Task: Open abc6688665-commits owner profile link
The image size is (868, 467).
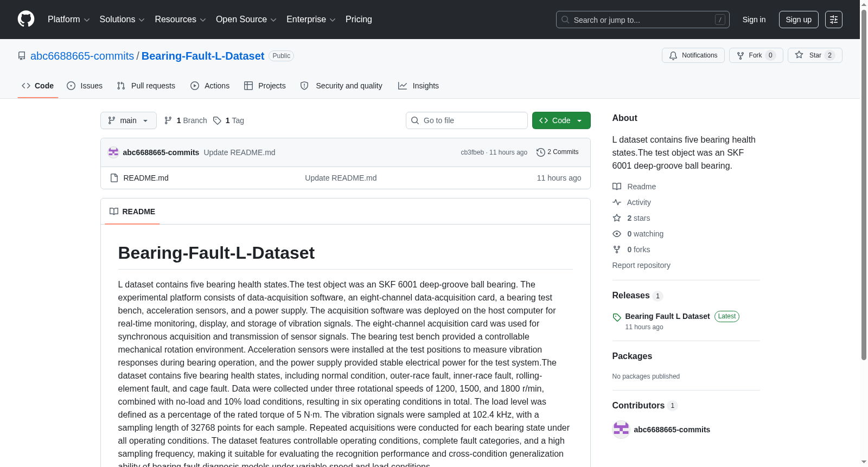Action: (x=82, y=56)
